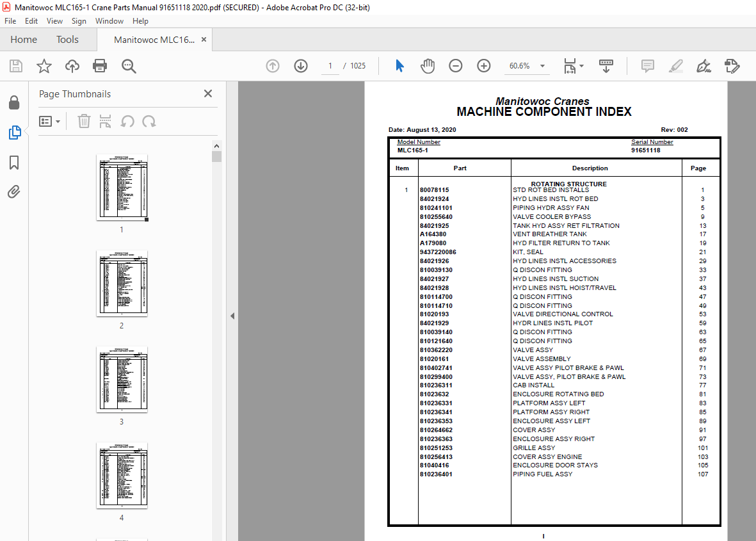
Task: Open the Help menu
Action: coord(140,20)
